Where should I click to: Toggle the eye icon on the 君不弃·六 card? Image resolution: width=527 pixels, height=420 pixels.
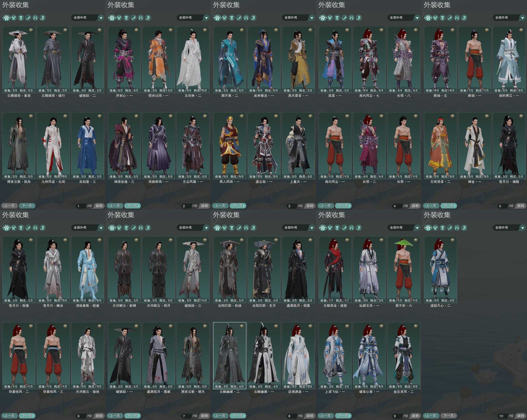click(x=416, y=240)
